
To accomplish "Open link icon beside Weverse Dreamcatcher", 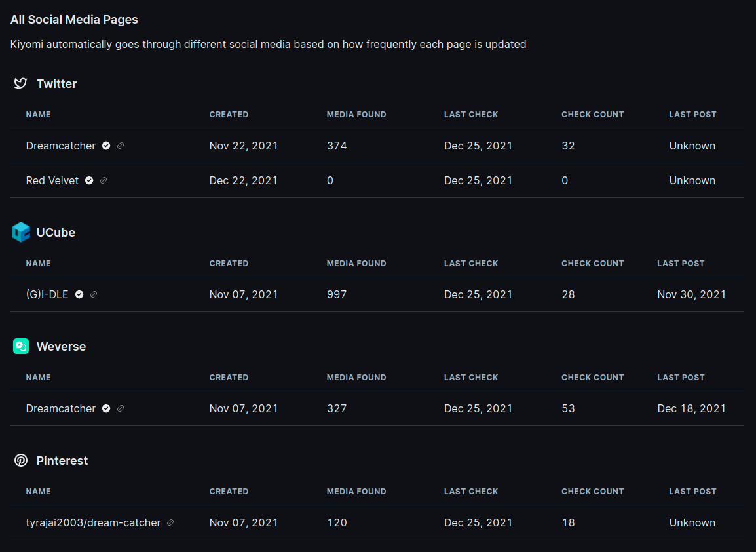I will click(x=121, y=408).
